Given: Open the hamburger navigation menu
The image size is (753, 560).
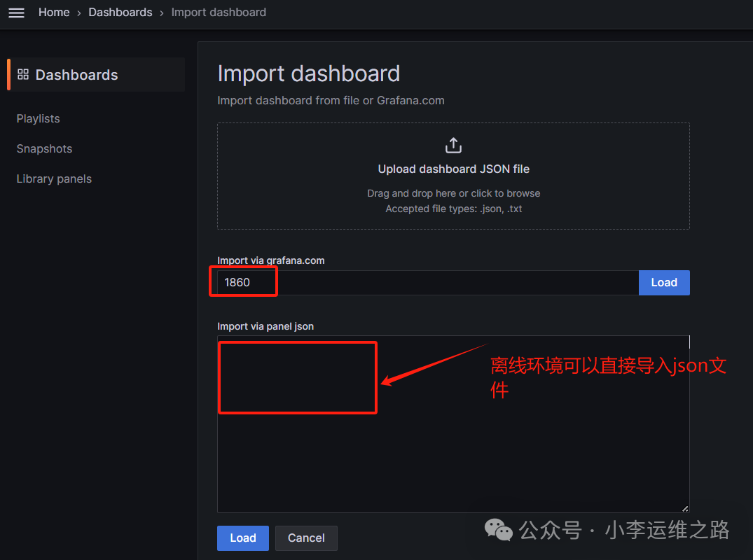Looking at the screenshot, I should pyautogui.click(x=16, y=13).
